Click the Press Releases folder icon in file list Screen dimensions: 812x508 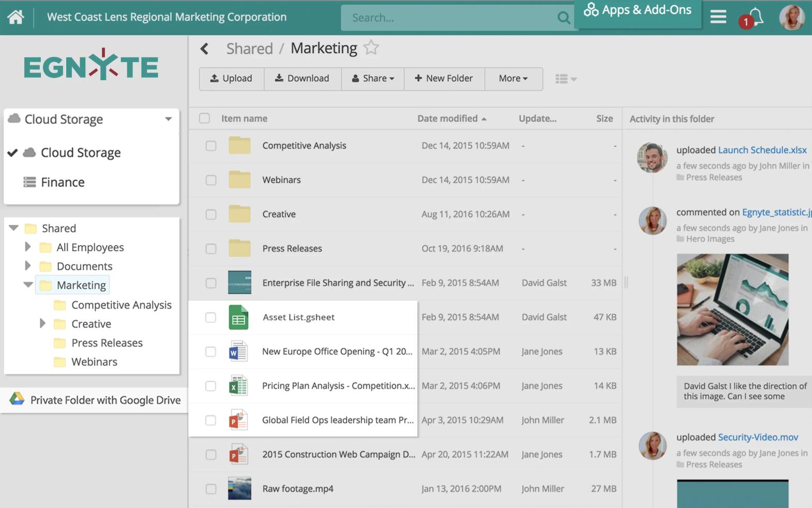click(x=239, y=248)
